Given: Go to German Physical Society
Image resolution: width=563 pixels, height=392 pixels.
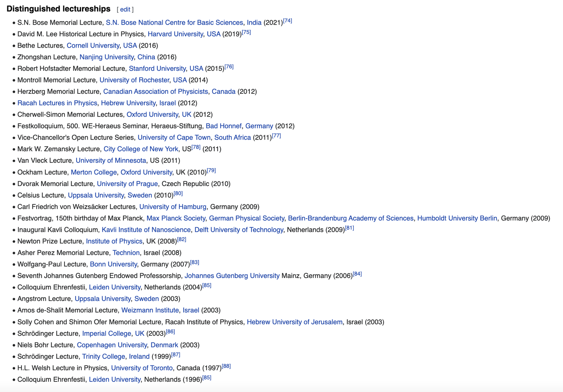Looking at the screenshot, I should point(247,218).
